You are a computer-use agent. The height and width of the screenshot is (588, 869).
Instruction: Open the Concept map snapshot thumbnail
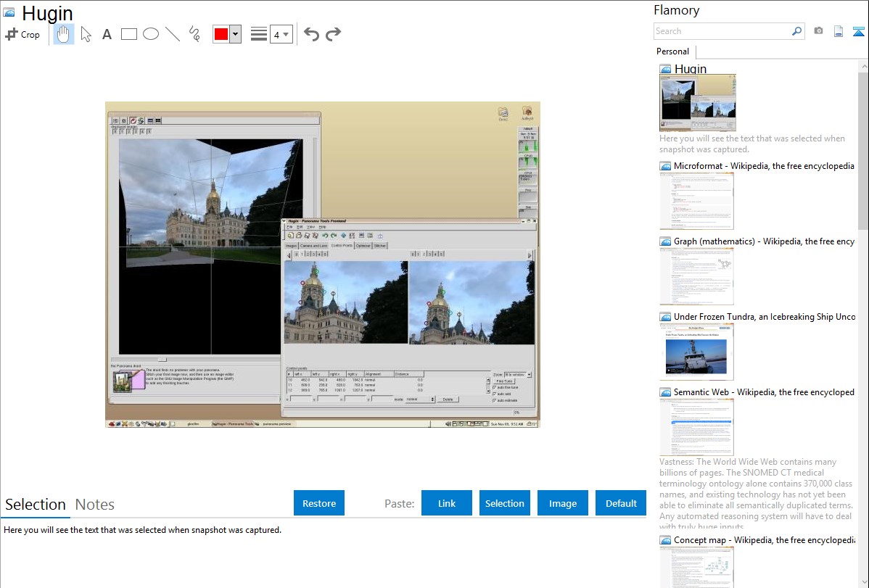(696, 567)
